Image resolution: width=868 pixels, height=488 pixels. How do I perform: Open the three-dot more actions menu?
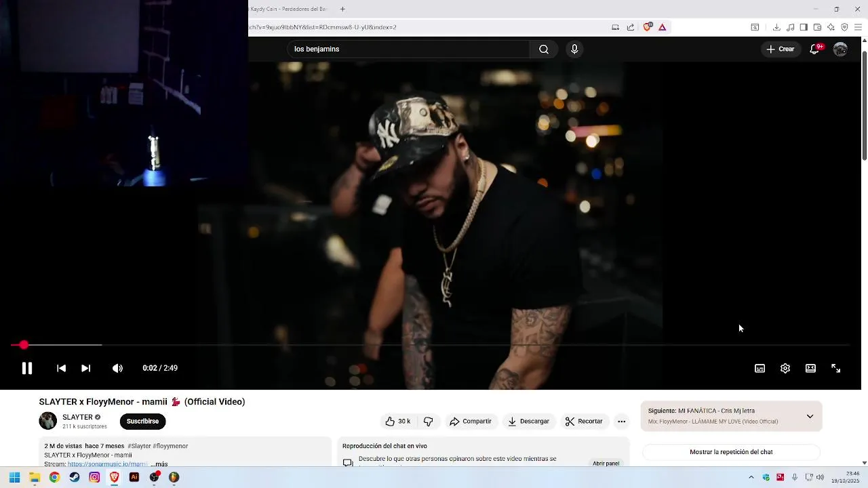(x=621, y=421)
